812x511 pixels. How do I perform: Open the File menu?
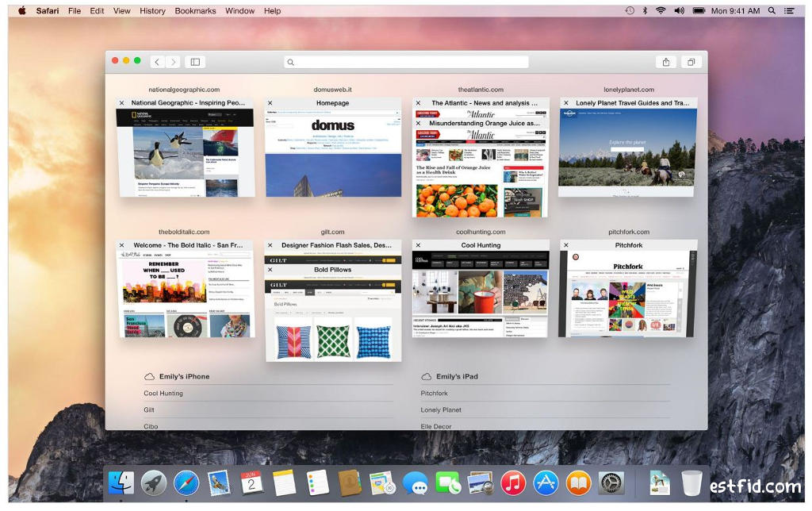[x=75, y=10]
